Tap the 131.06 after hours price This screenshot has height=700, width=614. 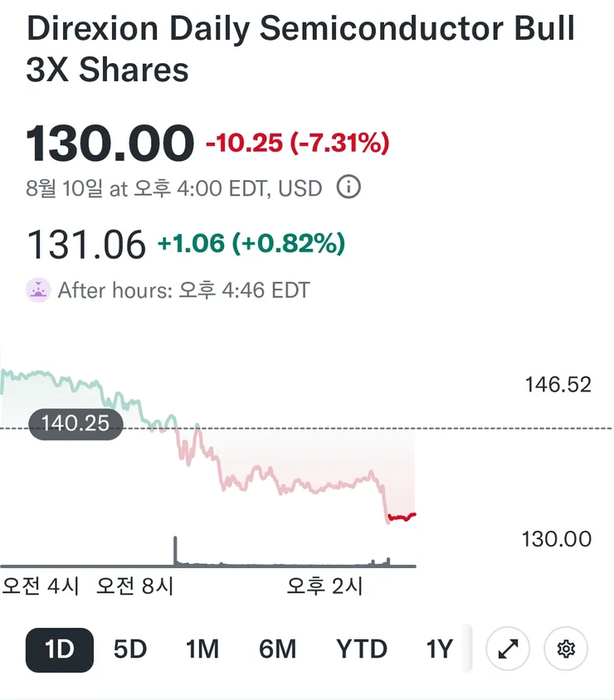coord(86,244)
